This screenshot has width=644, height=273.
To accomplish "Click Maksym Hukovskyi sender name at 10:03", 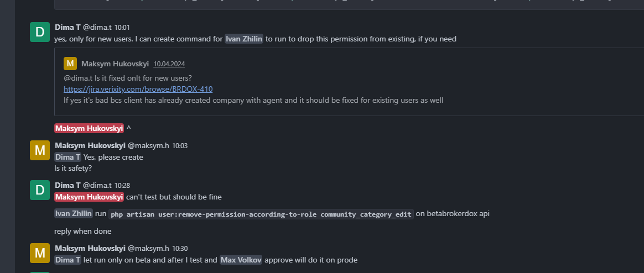I will 90,146.
